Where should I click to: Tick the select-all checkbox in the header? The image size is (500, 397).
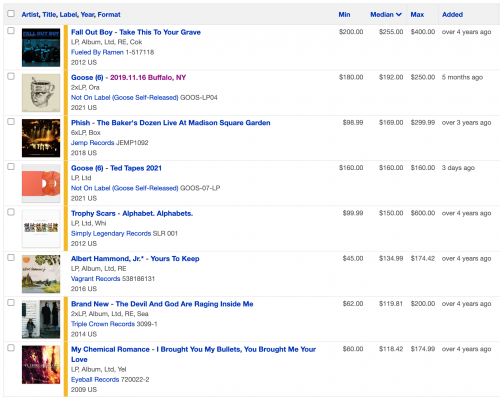coord(11,13)
